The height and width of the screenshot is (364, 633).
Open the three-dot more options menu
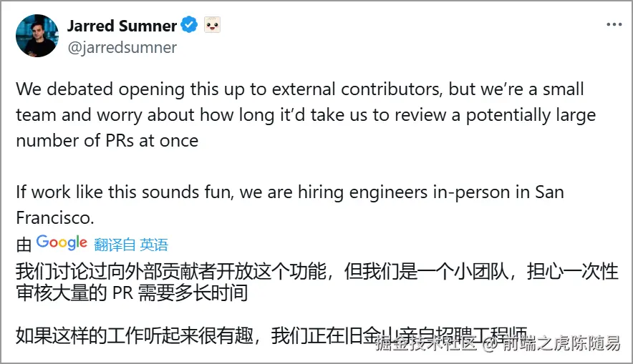click(x=614, y=25)
